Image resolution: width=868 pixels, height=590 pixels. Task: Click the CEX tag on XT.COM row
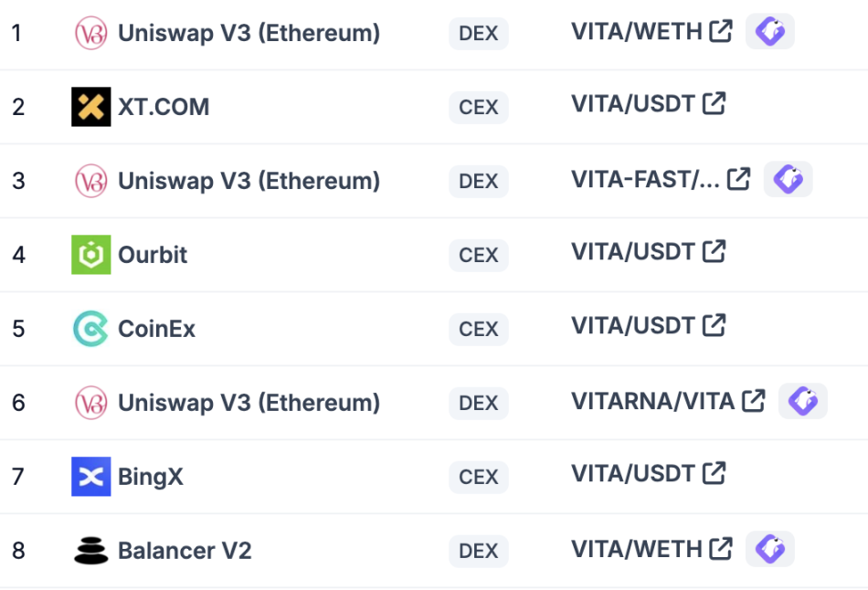coord(478,107)
